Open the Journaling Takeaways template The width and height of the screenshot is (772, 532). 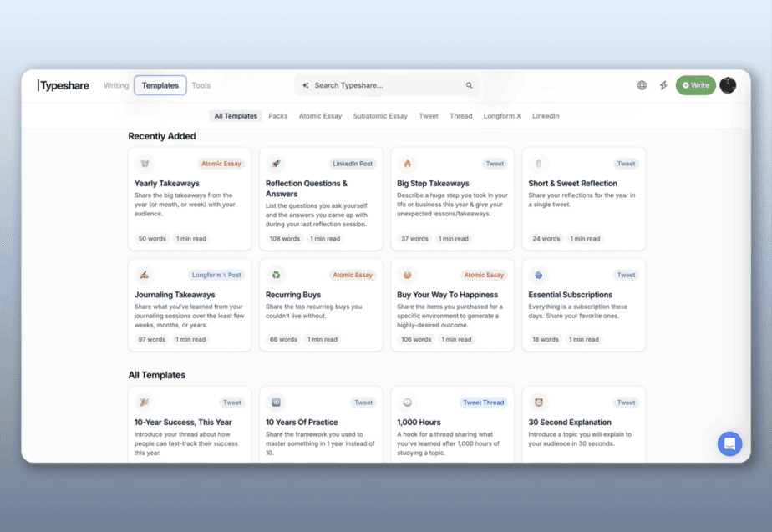coord(190,305)
